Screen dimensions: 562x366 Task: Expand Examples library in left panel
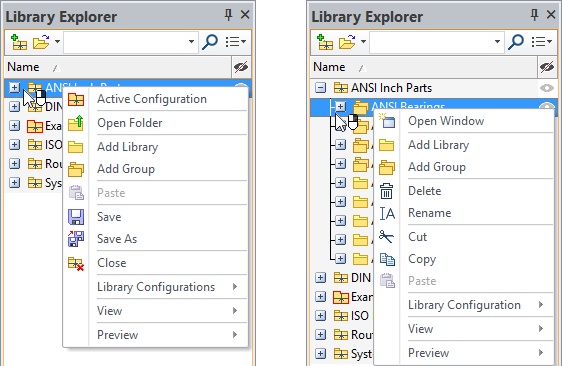(x=14, y=125)
